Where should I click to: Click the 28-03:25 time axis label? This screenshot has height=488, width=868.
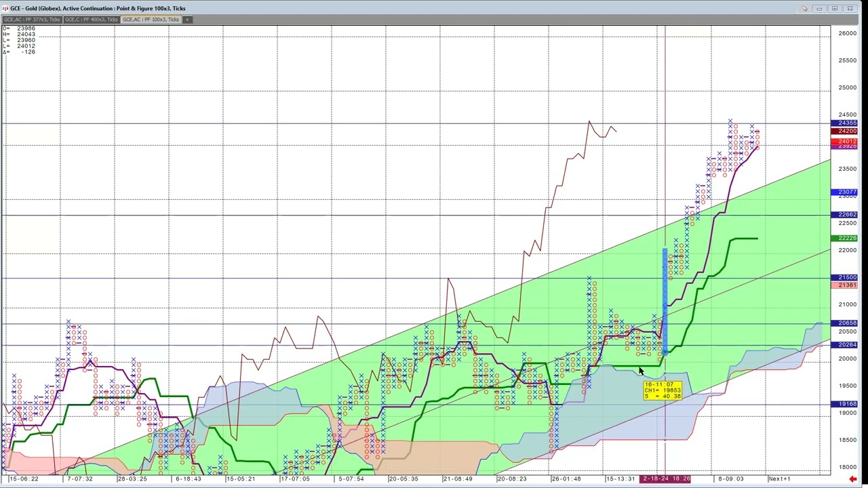coord(132,479)
